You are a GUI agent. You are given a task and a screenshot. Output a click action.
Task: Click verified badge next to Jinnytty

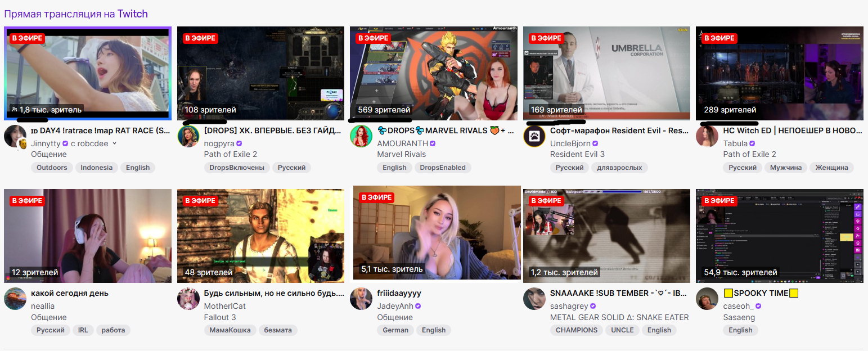point(65,143)
